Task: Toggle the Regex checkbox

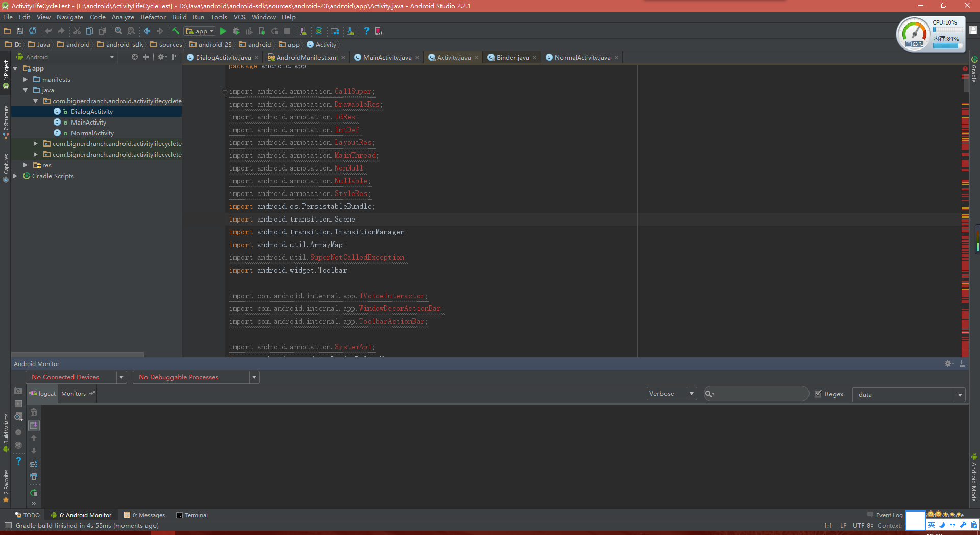Action: [x=818, y=394]
